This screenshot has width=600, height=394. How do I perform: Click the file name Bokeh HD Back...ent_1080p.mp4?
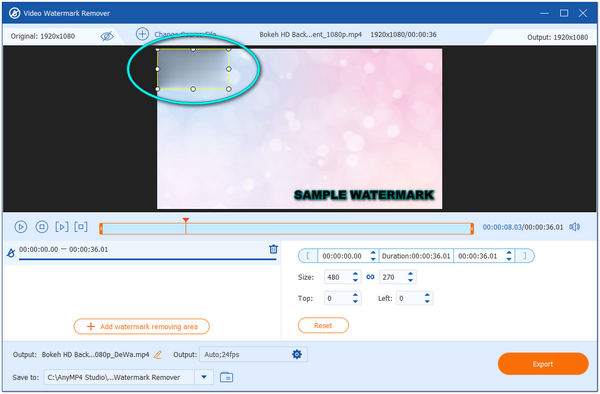[x=310, y=34]
